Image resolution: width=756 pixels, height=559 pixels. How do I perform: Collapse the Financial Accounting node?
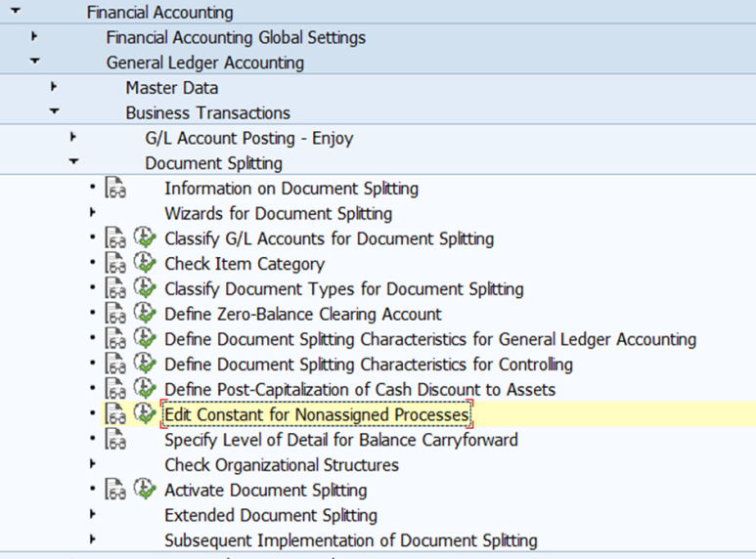[x=16, y=10]
